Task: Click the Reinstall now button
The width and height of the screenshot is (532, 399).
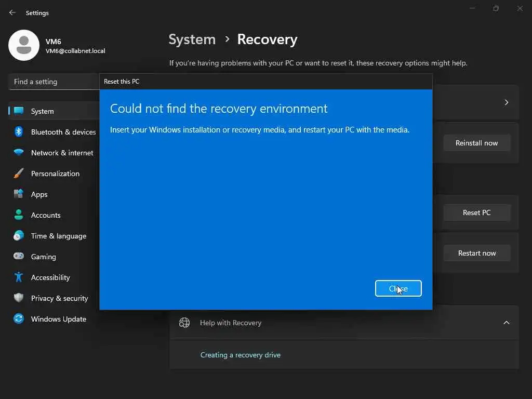Action: coord(477,143)
